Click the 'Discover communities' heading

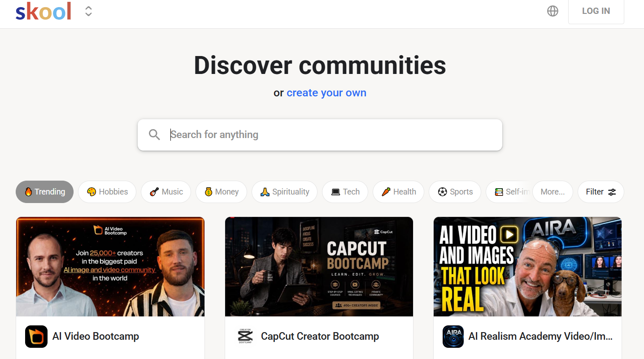coord(320,65)
